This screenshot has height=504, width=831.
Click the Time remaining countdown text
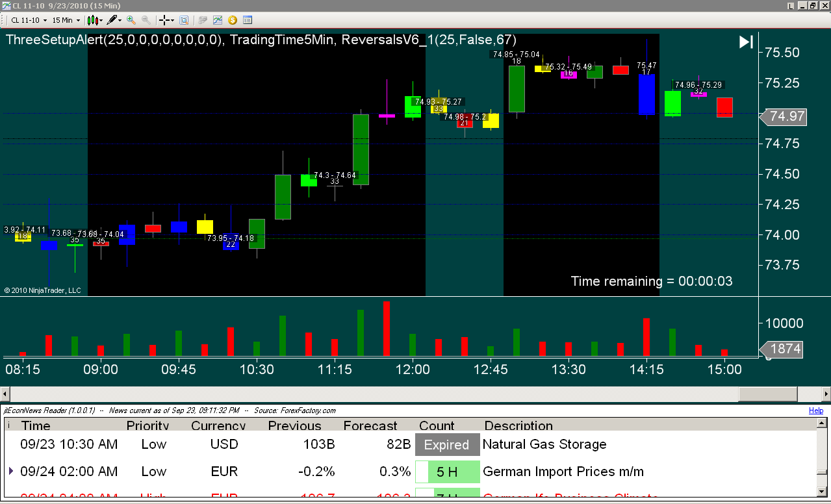tap(652, 281)
